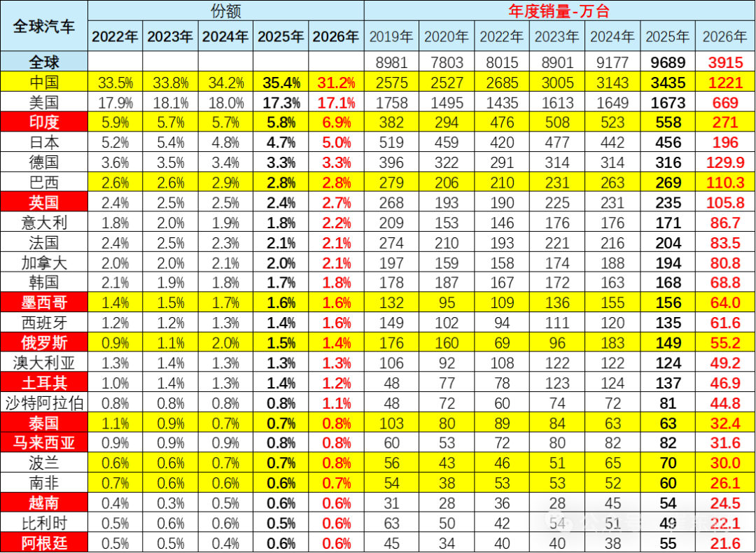Click the 比利时 row label
The width and height of the screenshot is (756, 553).
pyautogui.click(x=44, y=523)
